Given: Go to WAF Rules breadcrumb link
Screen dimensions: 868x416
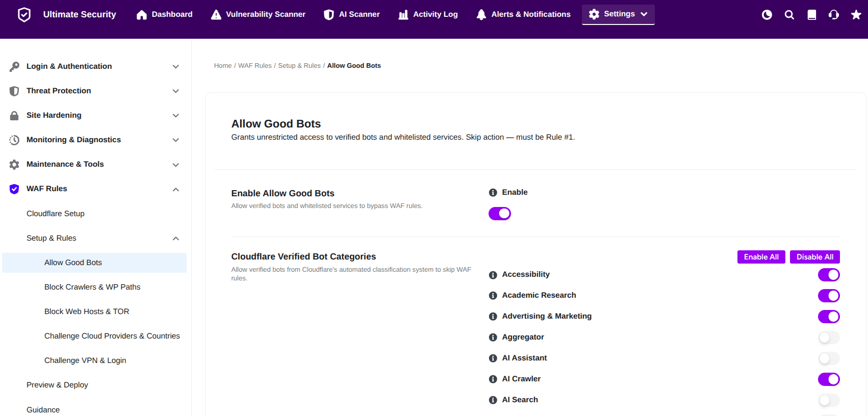Looking at the screenshot, I should click(255, 66).
